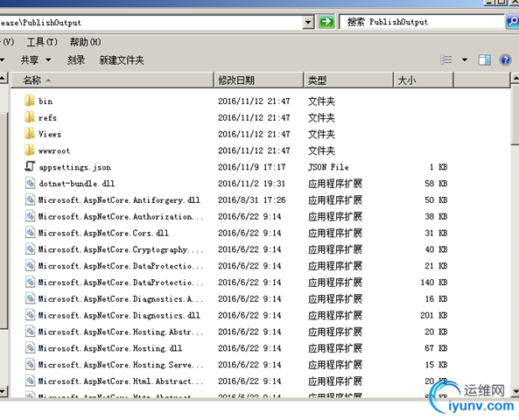This screenshot has height=420, width=519.
Task: Sort by the 类型 column header
Action: coord(348,80)
